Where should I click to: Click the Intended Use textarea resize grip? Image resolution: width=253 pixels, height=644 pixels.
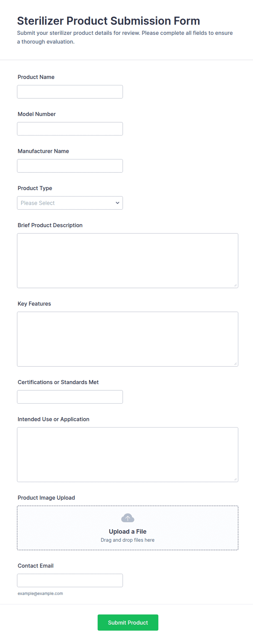235,479
